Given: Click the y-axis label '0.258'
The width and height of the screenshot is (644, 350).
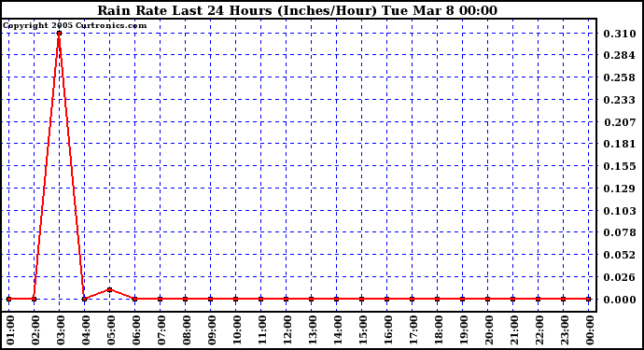Looking at the screenshot, I should coord(620,77).
